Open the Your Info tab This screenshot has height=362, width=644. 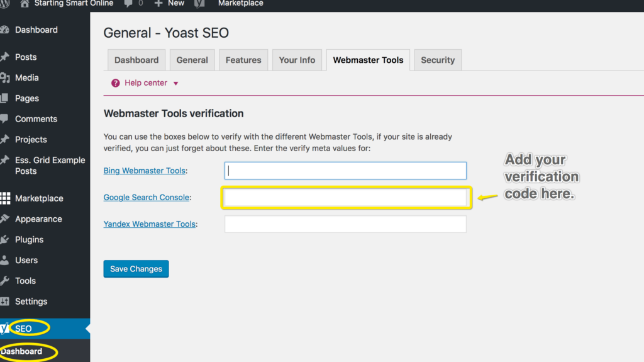coord(297,60)
